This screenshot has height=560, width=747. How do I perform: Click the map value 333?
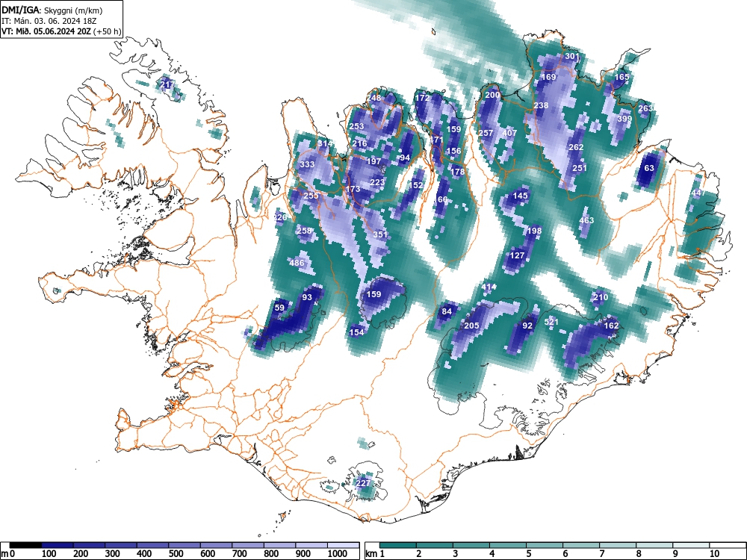pos(307,164)
